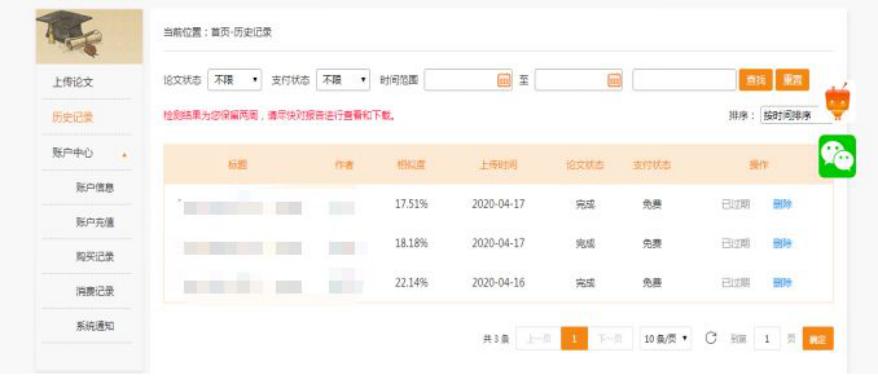Click the 作者 column header

(x=344, y=165)
